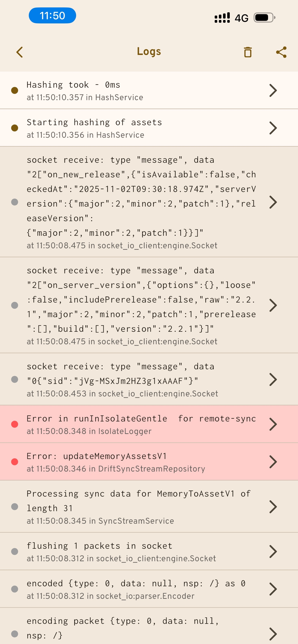Tap the trash icon to clear logs
298x644 pixels.
[248, 52]
